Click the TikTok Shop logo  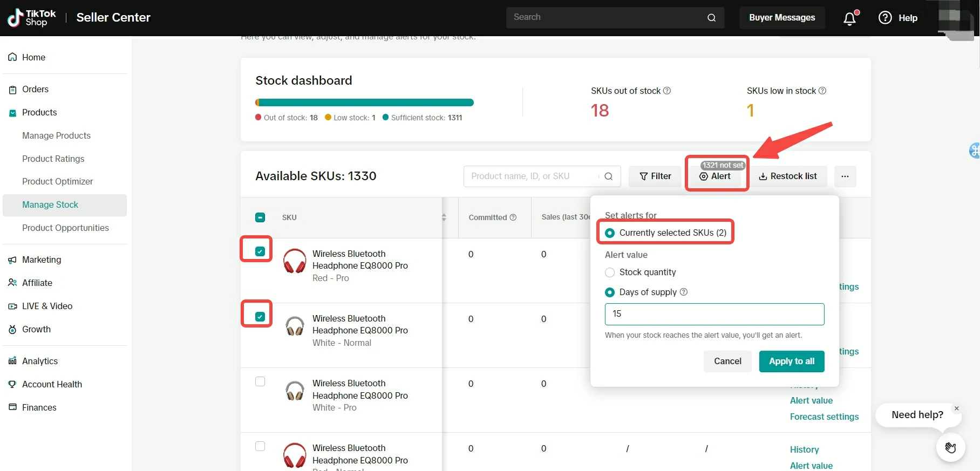point(32,18)
